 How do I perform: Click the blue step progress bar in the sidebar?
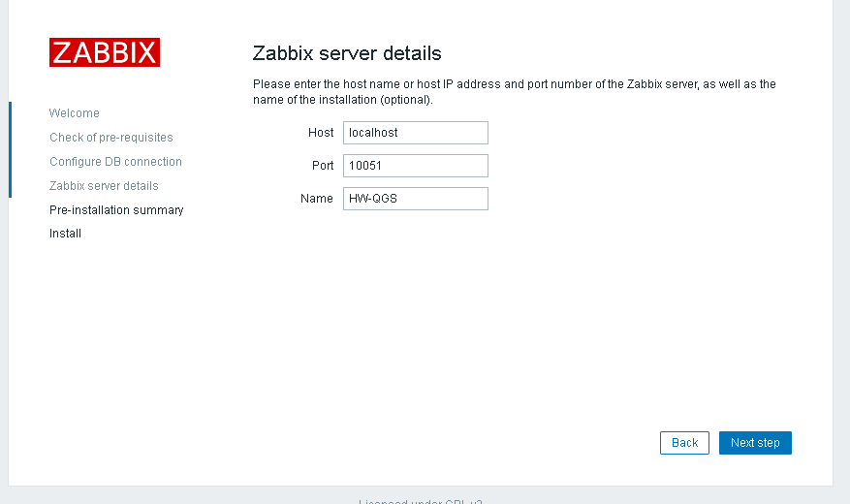tap(10, 149)
